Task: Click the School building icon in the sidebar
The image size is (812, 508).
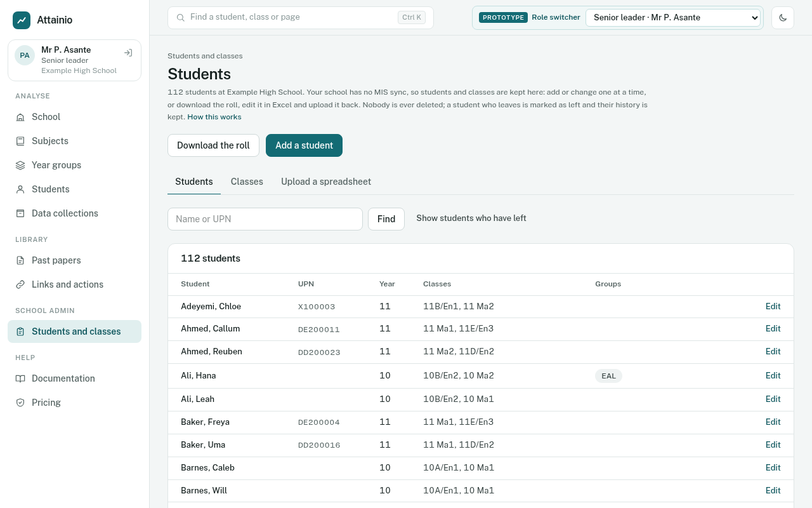Action: (x=20, y=117)
